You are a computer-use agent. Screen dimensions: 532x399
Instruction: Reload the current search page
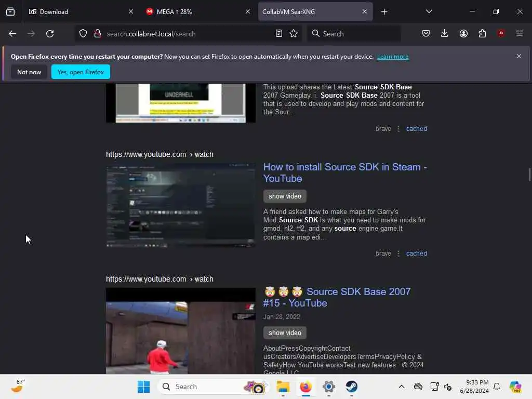tap(50, 34)
